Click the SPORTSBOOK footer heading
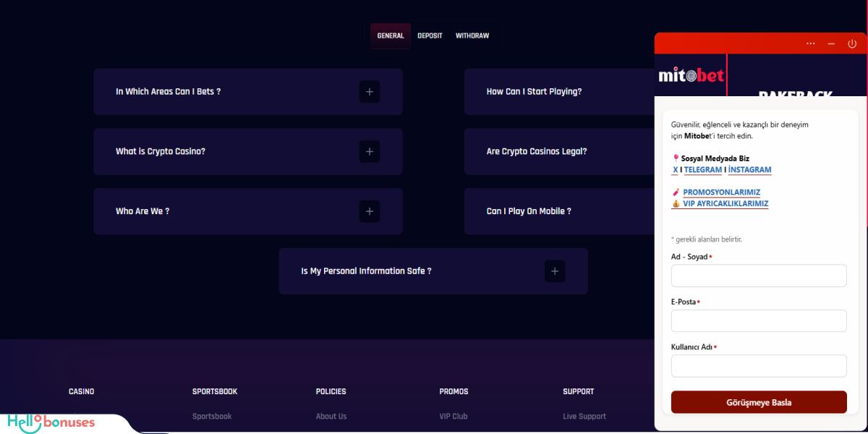Image resolution: width=868 pixels, height=434 pixels. 215,391
